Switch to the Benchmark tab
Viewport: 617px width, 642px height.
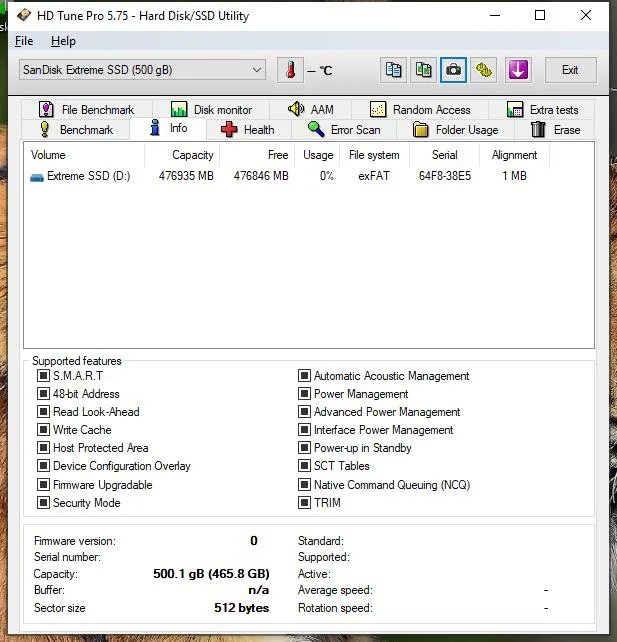[76, 130]
